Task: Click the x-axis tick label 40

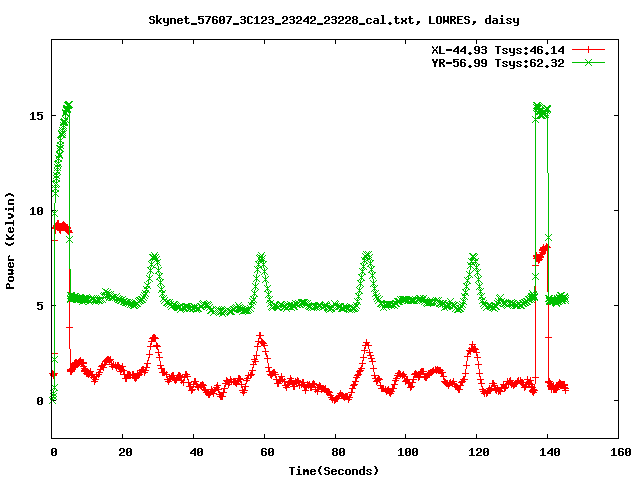Action: (x=196, y=452)
